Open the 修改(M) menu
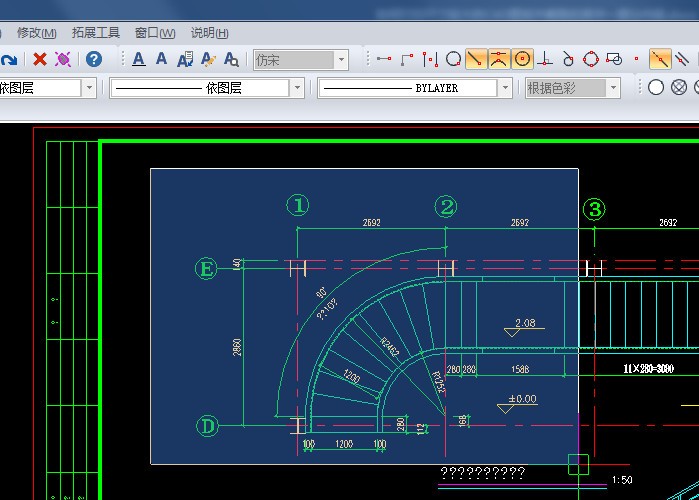699x500 pixels. [36, 33]
